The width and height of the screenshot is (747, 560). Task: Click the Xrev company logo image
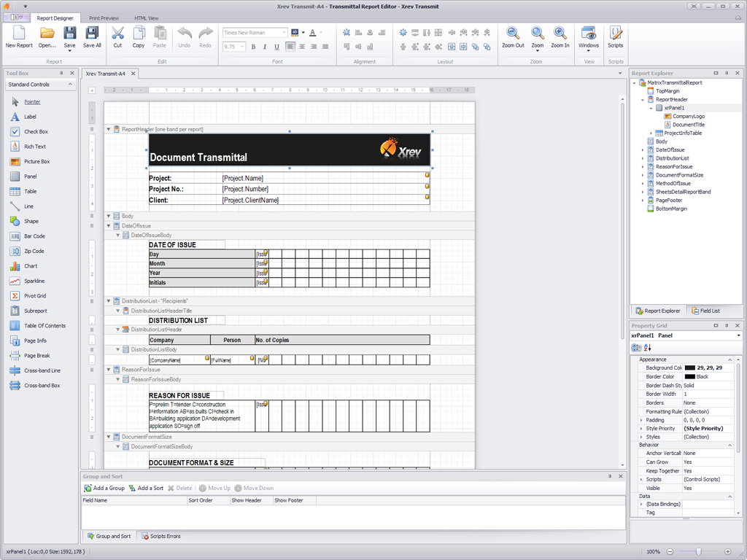[x=401, y=149]
